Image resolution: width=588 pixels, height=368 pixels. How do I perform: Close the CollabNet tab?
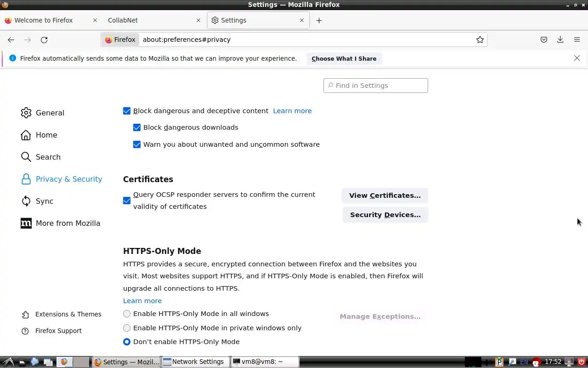point(198,20)
